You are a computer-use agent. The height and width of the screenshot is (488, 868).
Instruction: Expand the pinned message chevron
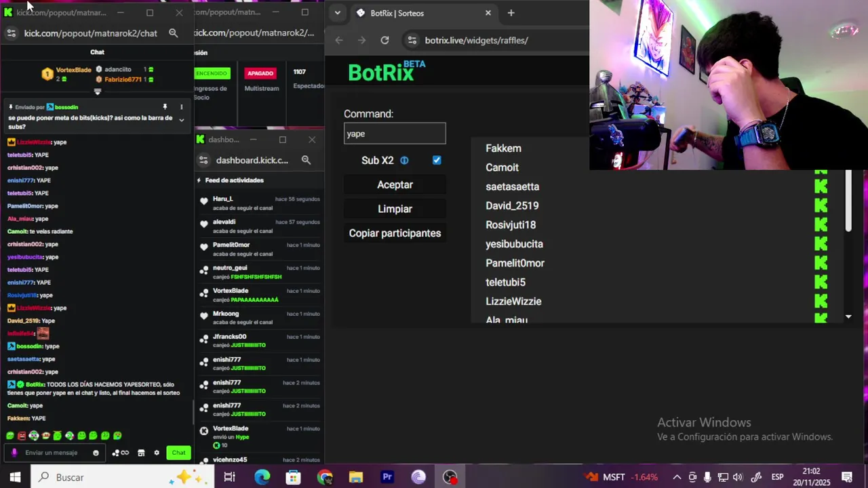[181, 120]
